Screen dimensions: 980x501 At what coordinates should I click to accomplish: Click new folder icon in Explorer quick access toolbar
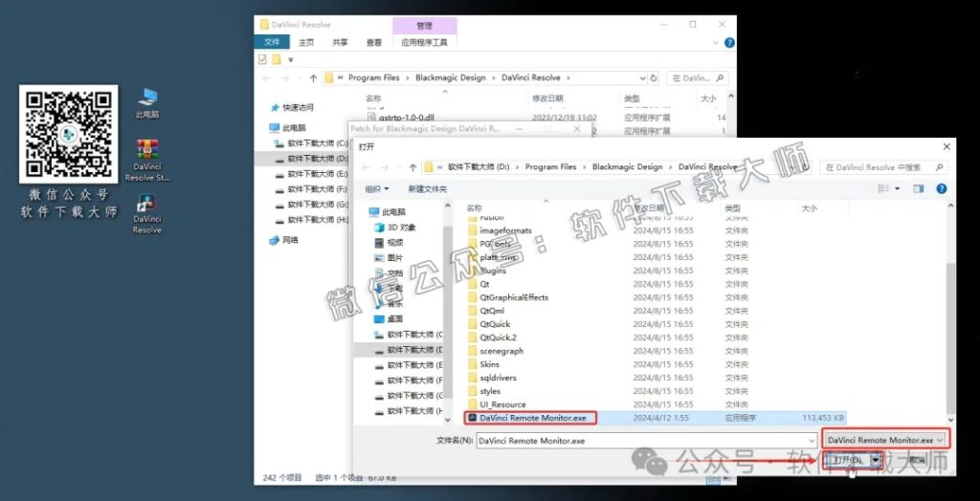[x=277, y=59]
